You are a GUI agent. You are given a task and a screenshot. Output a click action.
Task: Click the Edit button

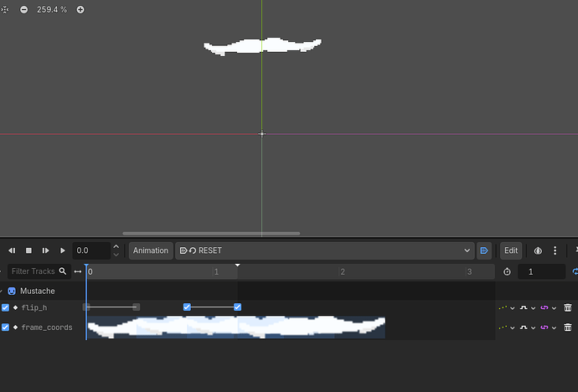[511, 250]
